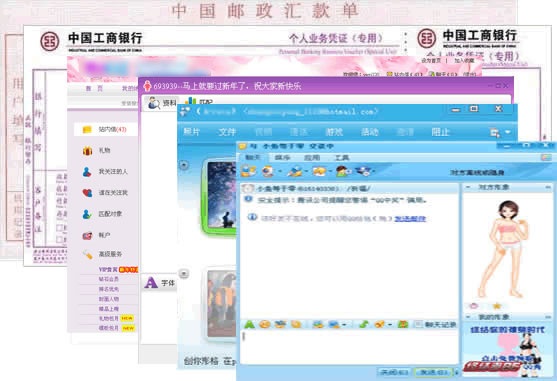Screen dimensions: 557x381
Task: Click skin color icon at QQ tab bar right
Action: coord(546,157)
